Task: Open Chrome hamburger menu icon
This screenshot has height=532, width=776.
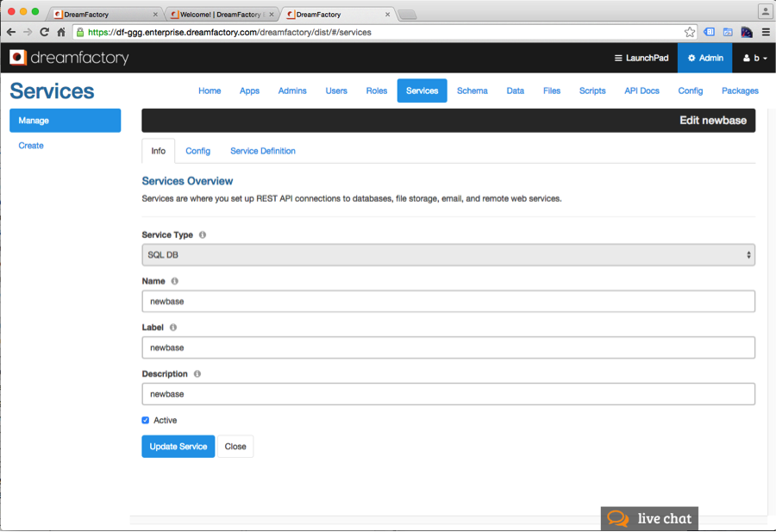Action: tap(765, 32)
